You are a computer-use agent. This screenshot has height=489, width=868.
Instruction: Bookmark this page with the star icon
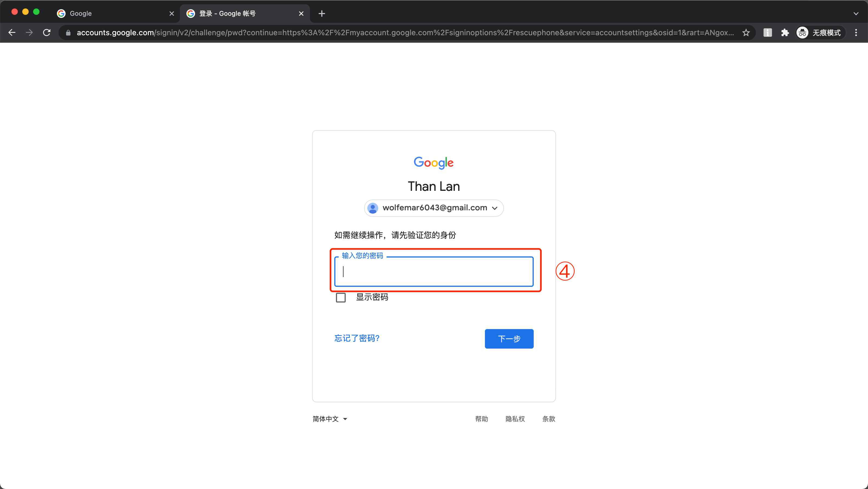coord(746,32)
